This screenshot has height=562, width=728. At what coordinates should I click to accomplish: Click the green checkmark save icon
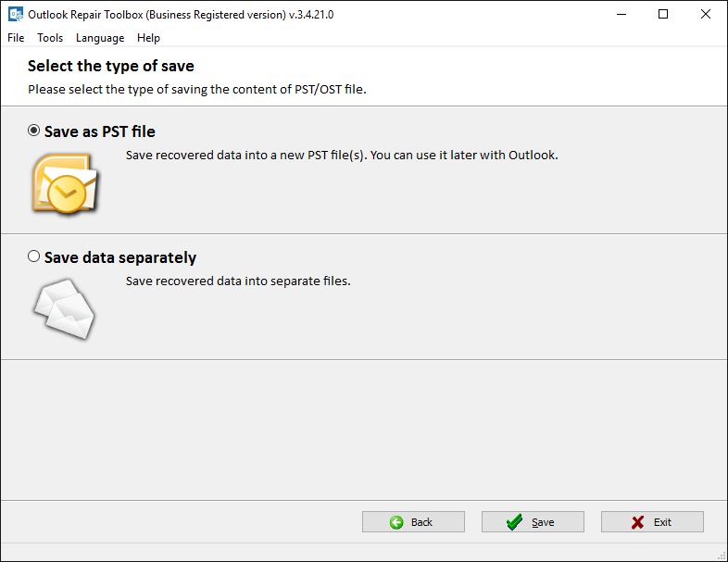[x=514, y=522]
